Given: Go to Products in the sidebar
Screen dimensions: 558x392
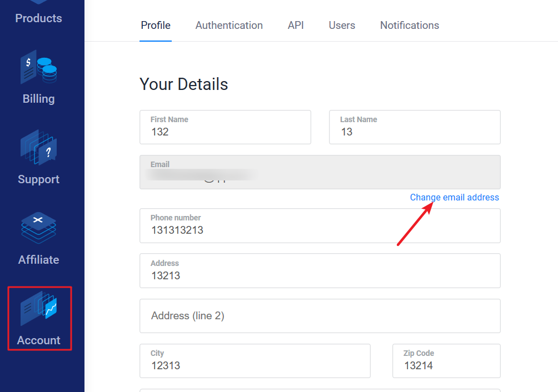Looking at the screenshot, I should (x=39, y=18).
